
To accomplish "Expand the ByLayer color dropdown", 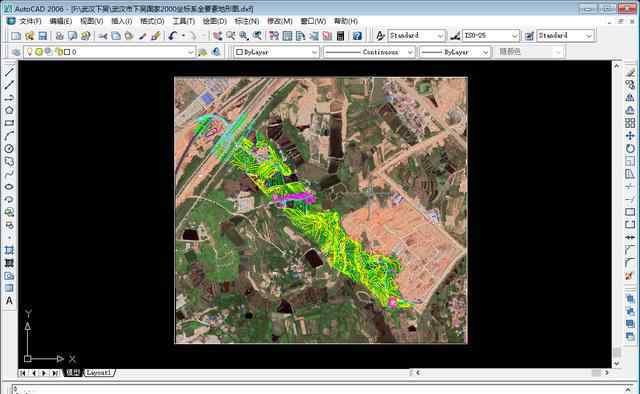I will (276, 52).
